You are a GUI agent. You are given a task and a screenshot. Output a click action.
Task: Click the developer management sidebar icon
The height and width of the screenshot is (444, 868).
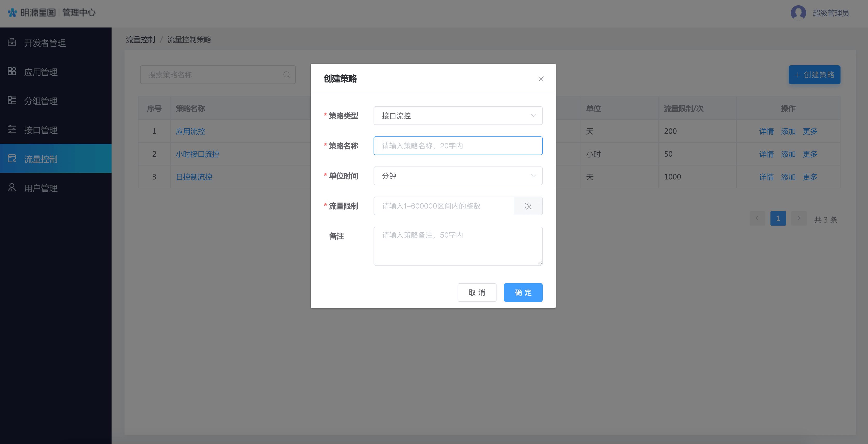(x=12, y=42)
